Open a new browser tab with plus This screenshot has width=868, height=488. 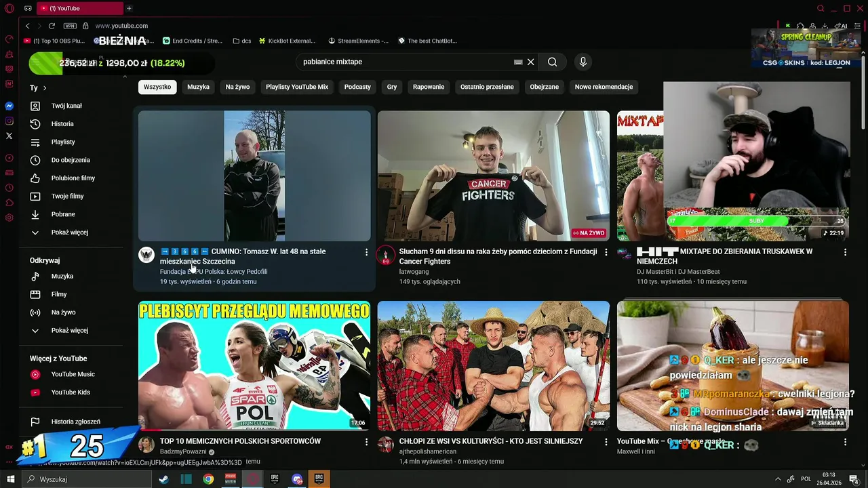click(129, 8)
